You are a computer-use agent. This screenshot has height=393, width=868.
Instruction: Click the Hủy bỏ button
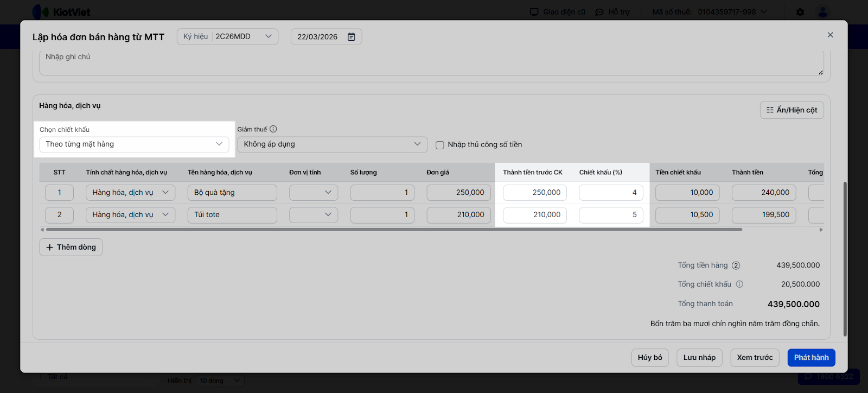(x=650, y=358)
